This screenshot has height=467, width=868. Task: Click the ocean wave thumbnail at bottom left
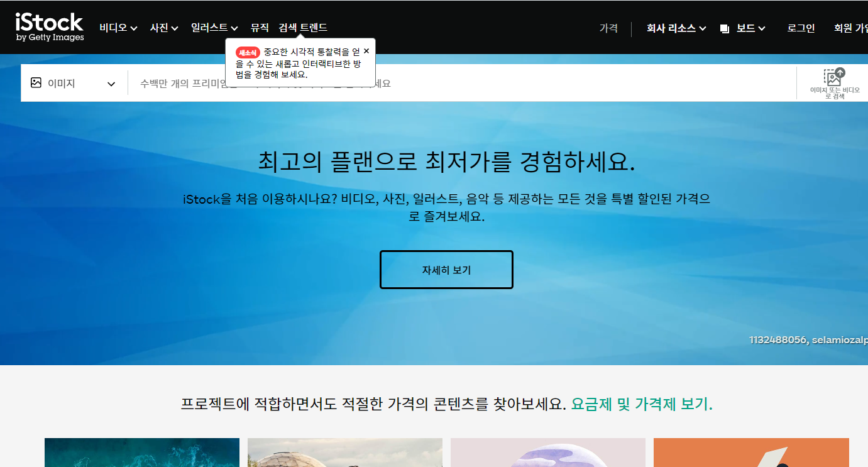[141, 453]
